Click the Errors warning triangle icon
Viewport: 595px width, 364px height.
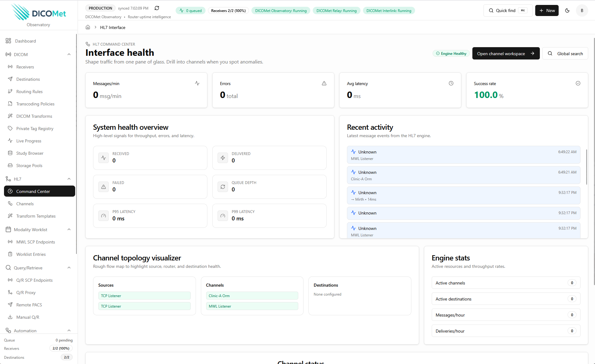(324, 83)
